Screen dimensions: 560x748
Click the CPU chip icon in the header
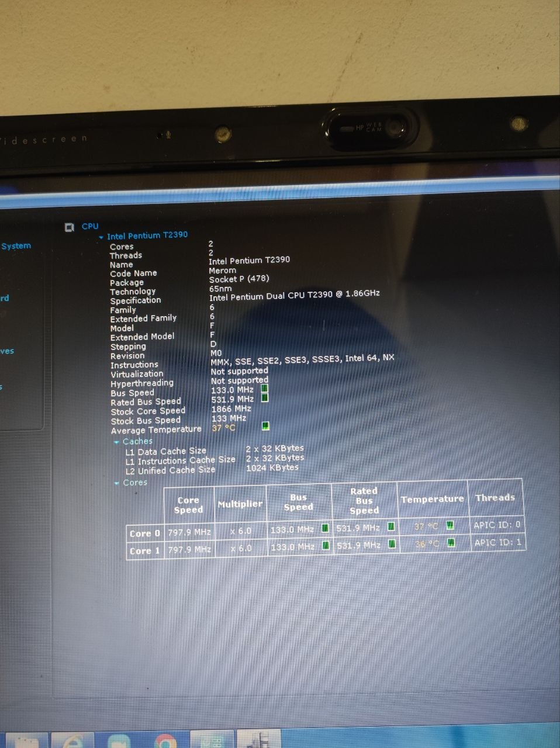point(70,227)
